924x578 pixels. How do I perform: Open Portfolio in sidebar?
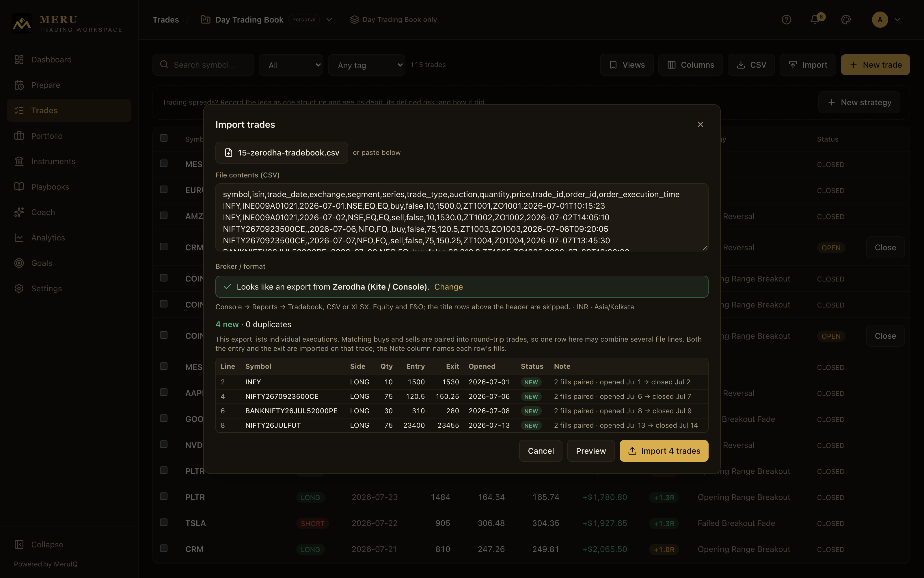point(69,136)
